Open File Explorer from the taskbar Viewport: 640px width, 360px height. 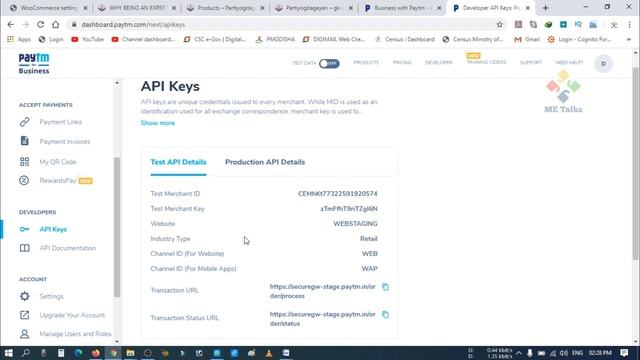[130, 353]
